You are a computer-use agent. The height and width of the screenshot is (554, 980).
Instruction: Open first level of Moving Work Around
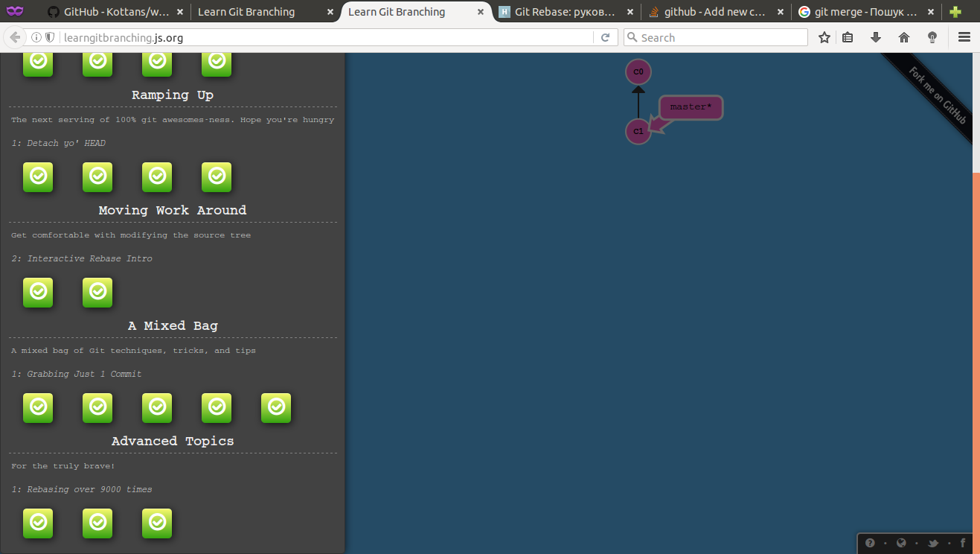38,292
